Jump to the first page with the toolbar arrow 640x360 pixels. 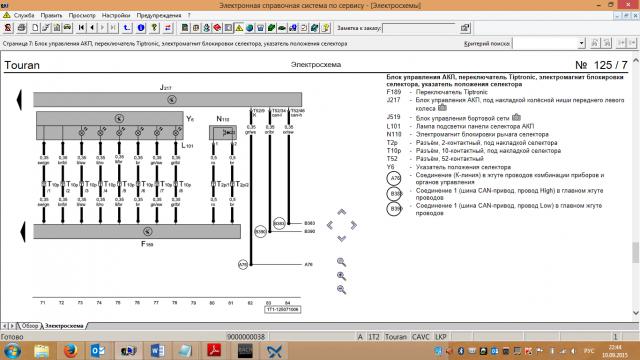pyautogui.click(x=81, y=28)
